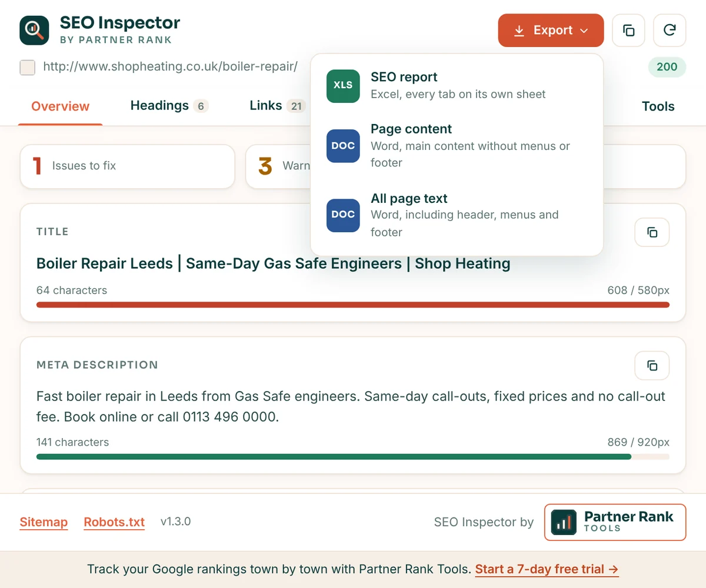Viewport: 706px width, 588px height.
Task: Click Start a 7-day free trial link
Action: [547, 569]
